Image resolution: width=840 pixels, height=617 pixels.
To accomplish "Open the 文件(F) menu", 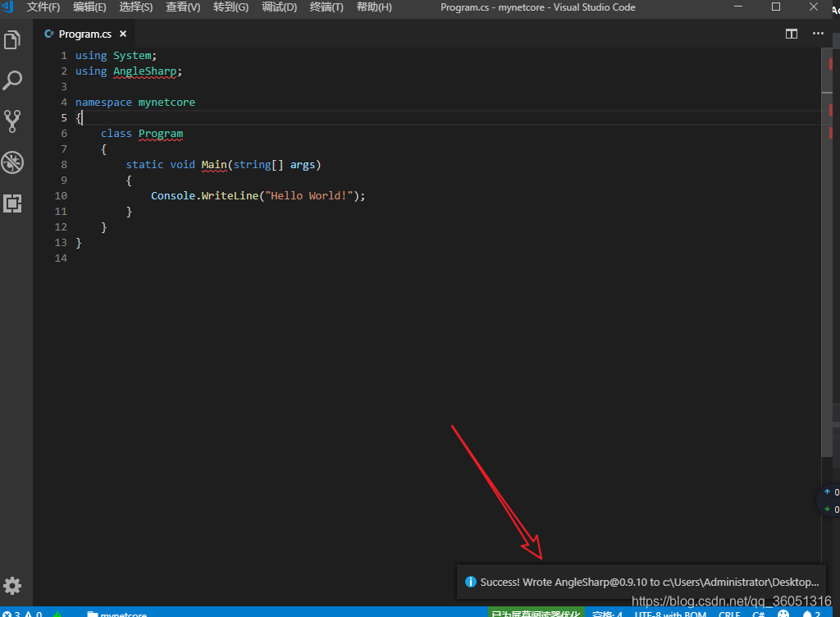I will pyautogui.click(x=43, y=7).
